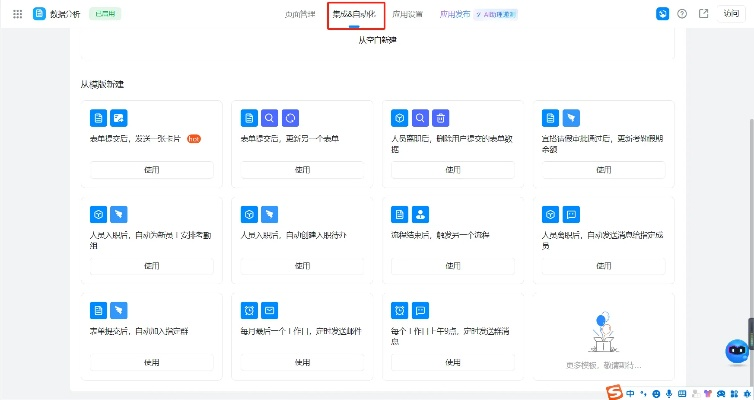Open the apps grid menu icon
Screen dimensions: 754x400
coord(17,14)
